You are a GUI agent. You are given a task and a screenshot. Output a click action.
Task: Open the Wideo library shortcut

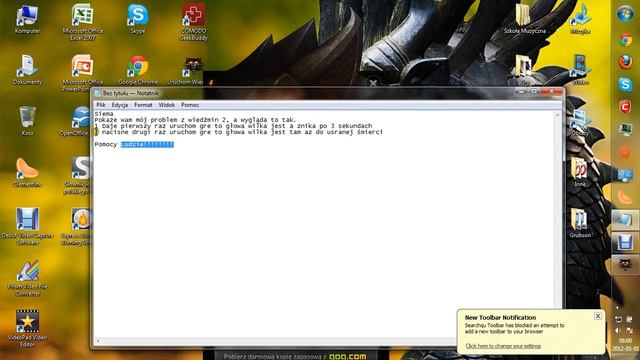point(580,70)
